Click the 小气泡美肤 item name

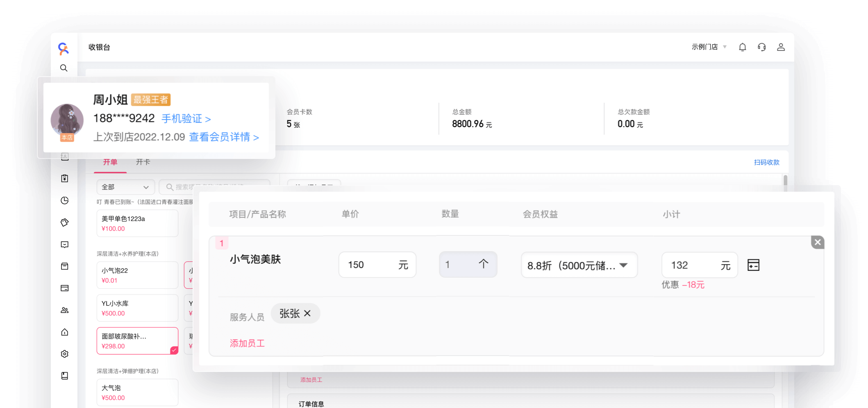pos(255,259)
